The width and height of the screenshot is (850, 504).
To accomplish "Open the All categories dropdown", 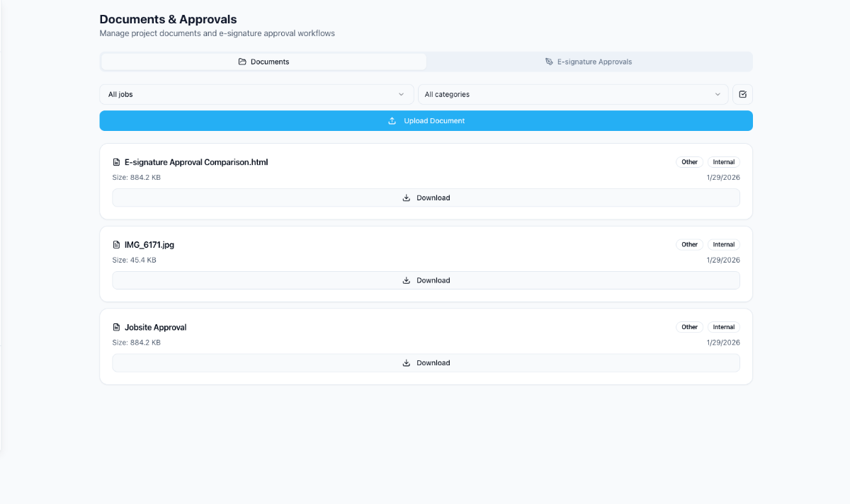I will (x=573, y=94).
